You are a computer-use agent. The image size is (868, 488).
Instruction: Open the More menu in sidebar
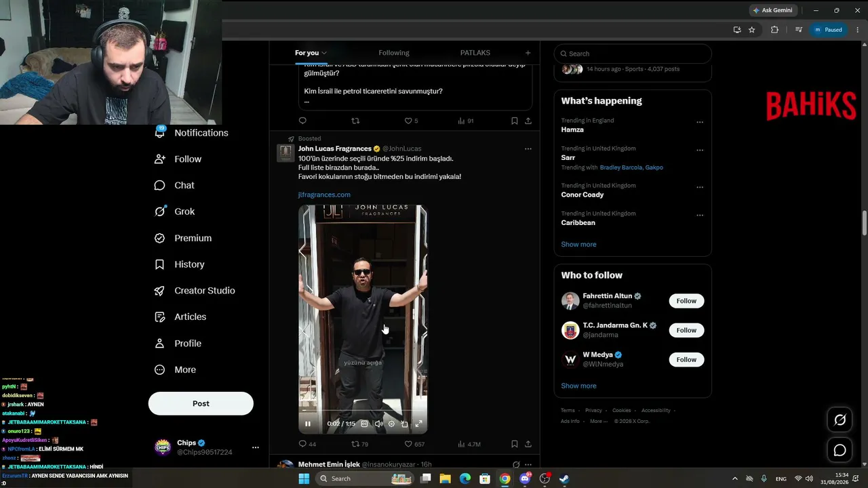point(175,370)
